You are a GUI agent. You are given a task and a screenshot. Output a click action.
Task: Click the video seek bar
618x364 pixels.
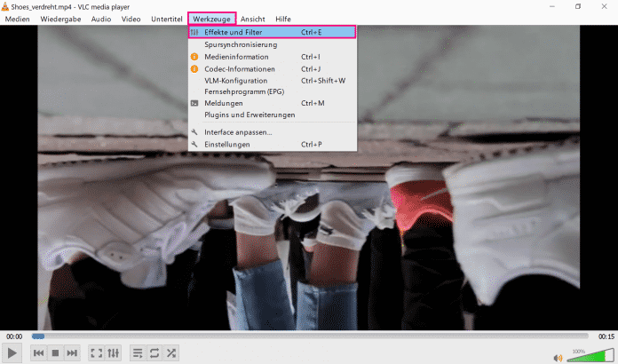[310, 336]
